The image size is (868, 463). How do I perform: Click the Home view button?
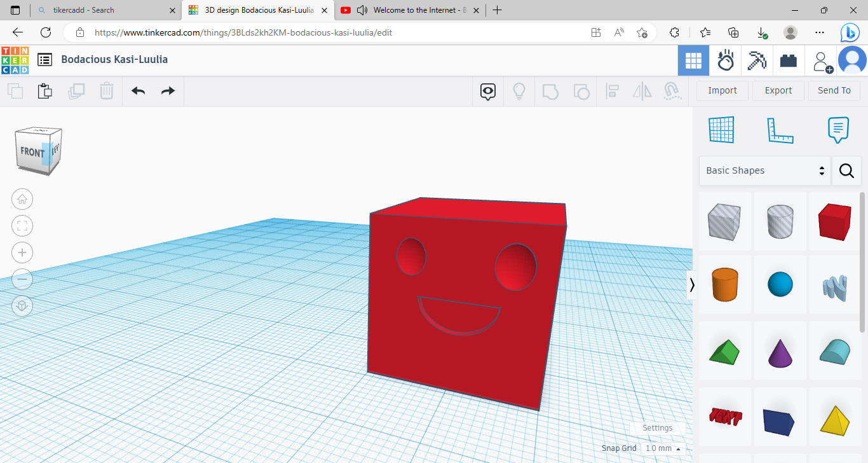coord(22,199)
